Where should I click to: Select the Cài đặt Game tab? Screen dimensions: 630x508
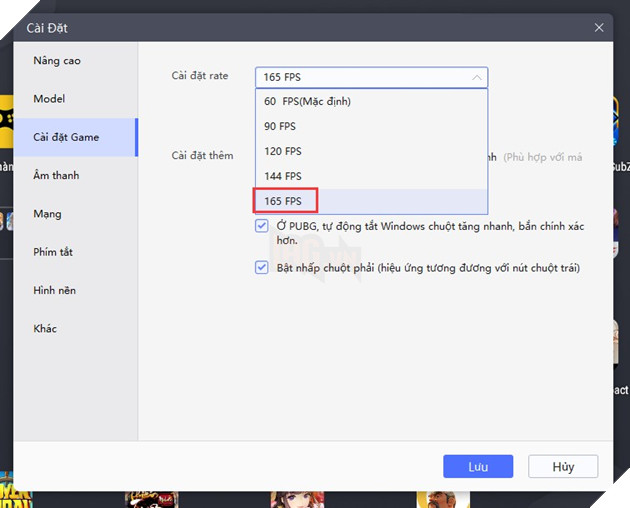pyautogui.click(x=76, y=137)
